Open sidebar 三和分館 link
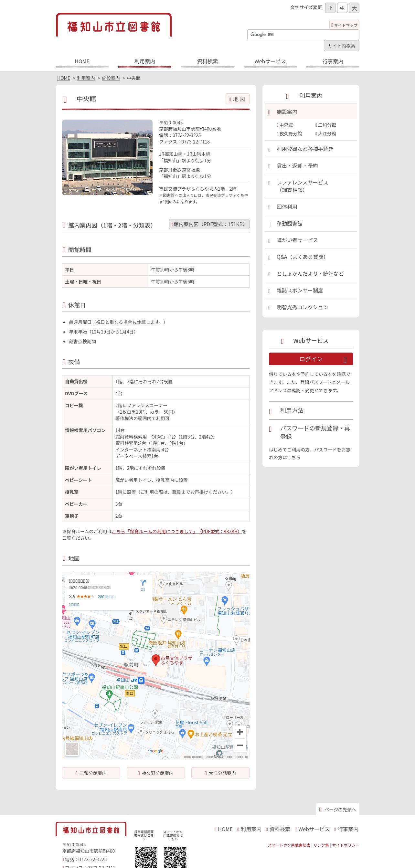Screen dimensions: 415x868 [x=327, y=125]
